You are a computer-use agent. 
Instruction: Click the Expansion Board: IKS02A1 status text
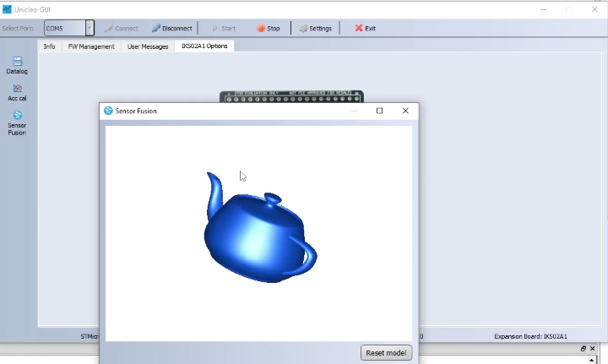[530, 336]
